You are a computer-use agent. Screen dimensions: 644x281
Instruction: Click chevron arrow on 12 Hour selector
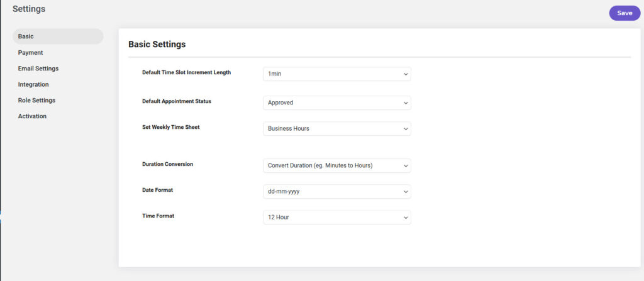pos(406,218)
